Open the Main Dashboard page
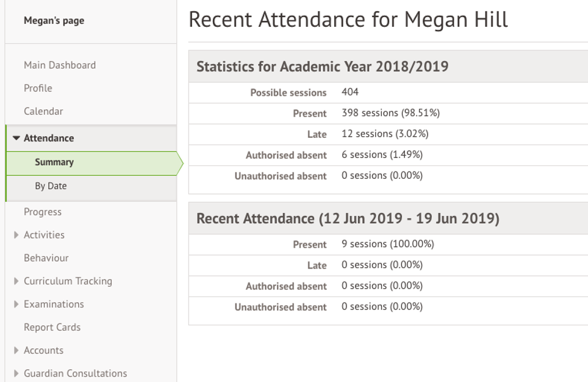Image resolution: width=588 pixels, height=382 pixels. click(x=60, y=65)
